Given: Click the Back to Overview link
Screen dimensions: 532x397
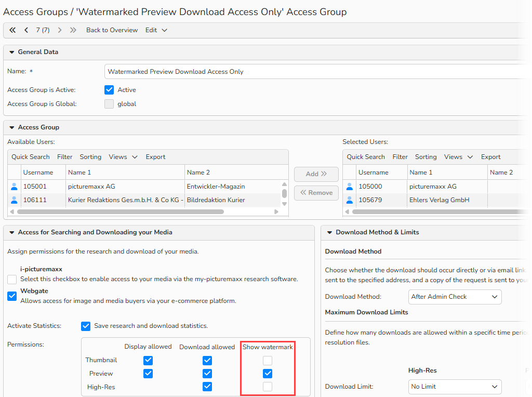Looking at the screenshot, I should tap(112, 30).
